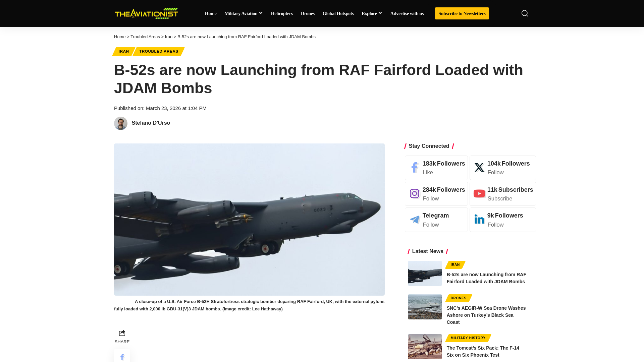The image size is (644, 362).
Task: Open The Tomcat's Six Pack headline
Action: pos(483,352)
